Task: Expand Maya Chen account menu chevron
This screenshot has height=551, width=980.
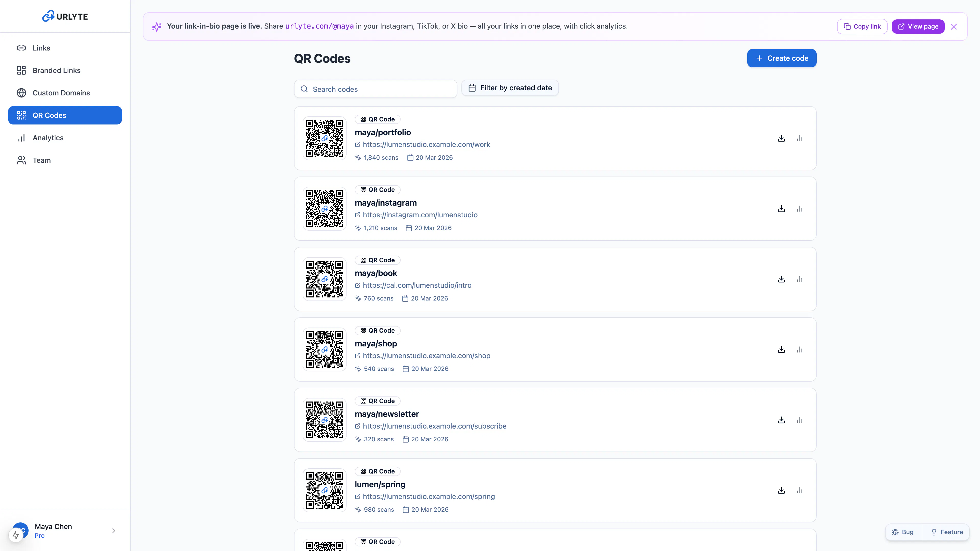Action: pyautogui.click(x=114, y=531)
